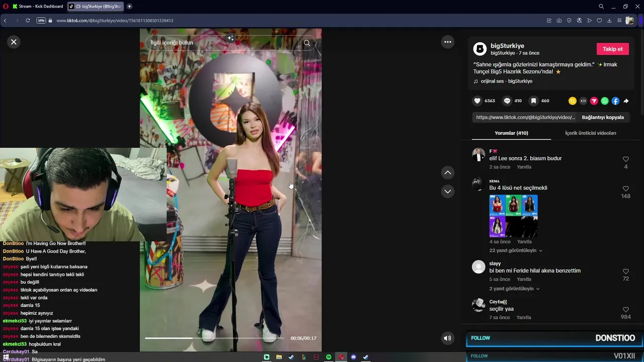644x362 pixels.
Task: Expand 22 yanıt görüntüleyin replies
Action: click(x=516, y=250)
